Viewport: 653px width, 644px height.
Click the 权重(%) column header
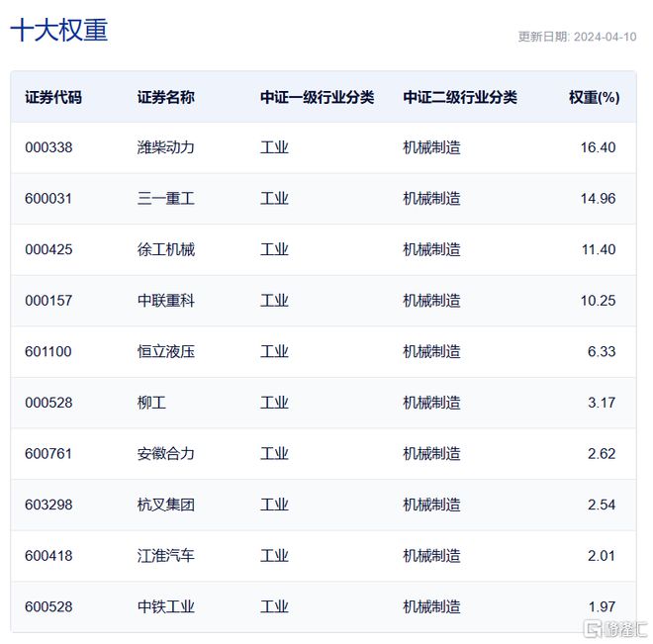click(594, 97)
